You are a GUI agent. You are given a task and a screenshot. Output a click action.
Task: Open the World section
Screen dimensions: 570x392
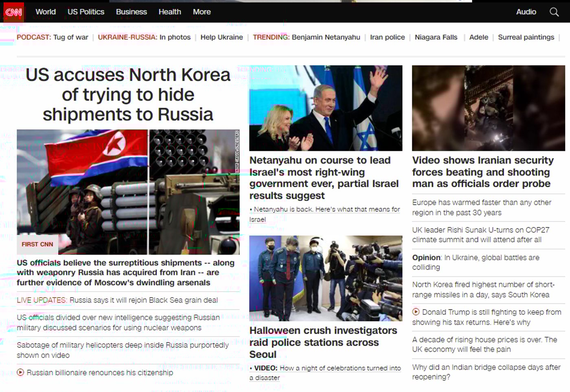pos(46,12)
